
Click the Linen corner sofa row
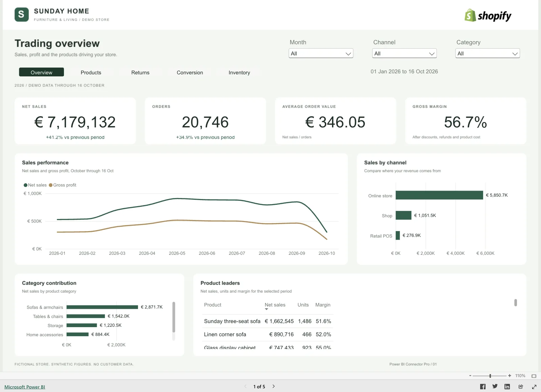[267, 334]
